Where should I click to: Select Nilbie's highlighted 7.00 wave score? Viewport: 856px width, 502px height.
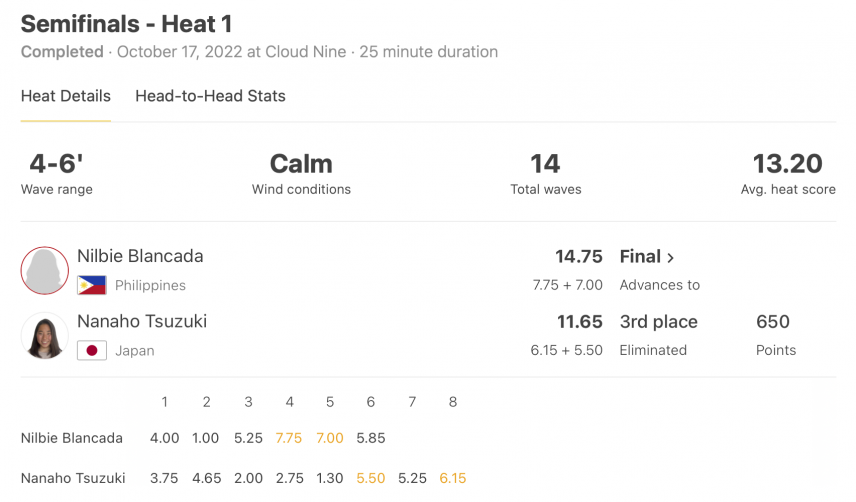point(330,438)
